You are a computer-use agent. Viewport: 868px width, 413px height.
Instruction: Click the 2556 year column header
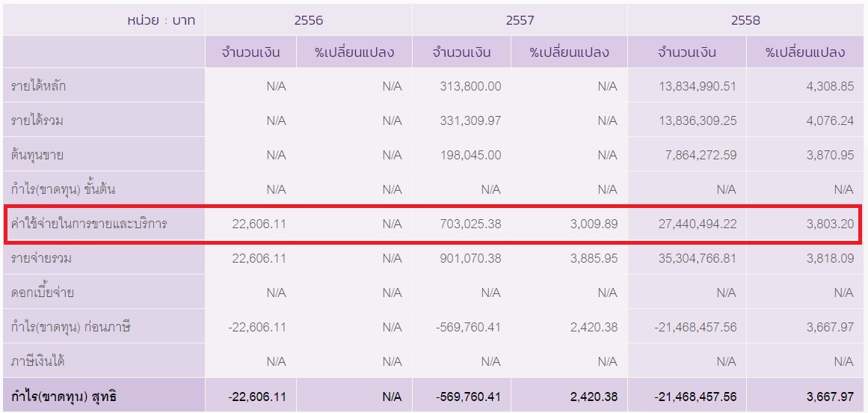(x=308, y=20)
